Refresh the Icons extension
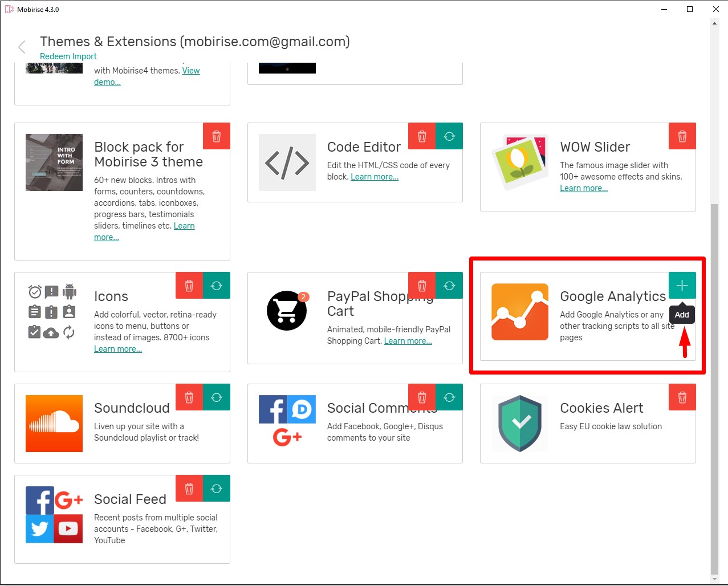Image resolution: width=728 pixels, height=586 pixels. pyautogui.click(x=217, y=286)
